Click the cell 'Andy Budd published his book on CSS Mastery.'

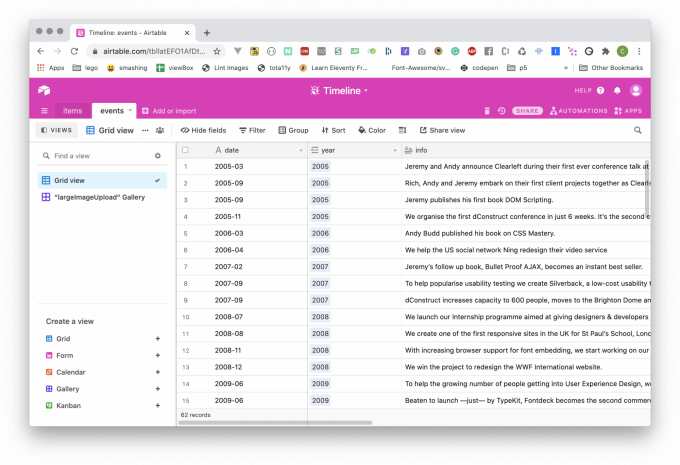point(526,233)
